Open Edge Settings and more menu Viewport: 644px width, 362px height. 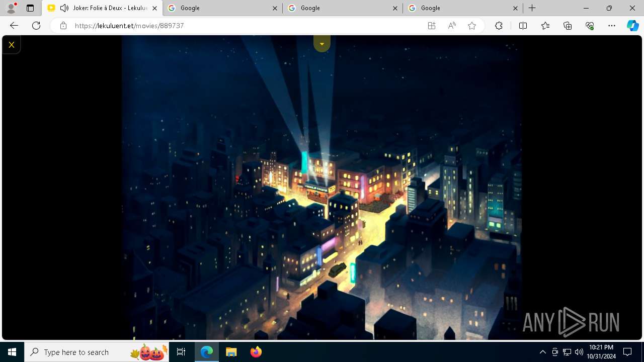click(612, 26)
